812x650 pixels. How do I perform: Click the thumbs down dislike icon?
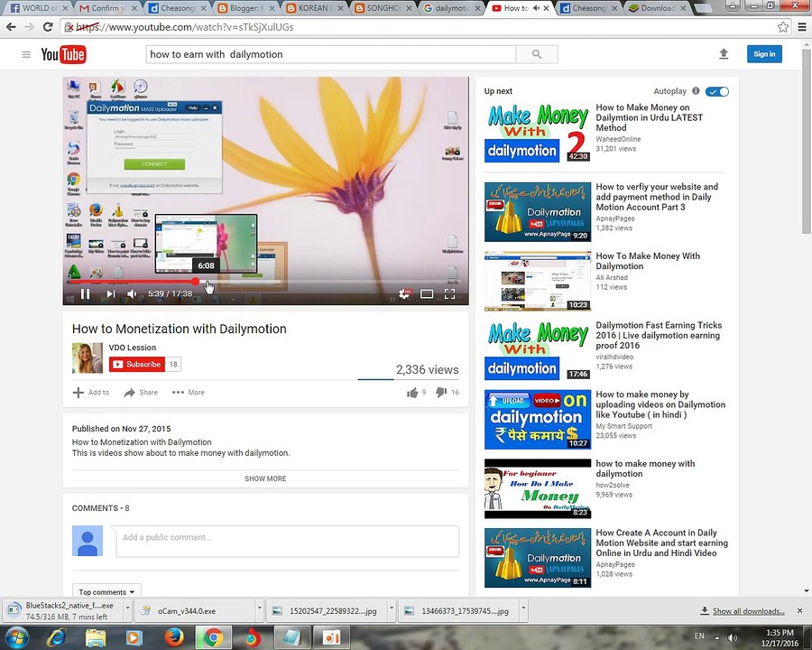tap(440, 393)
